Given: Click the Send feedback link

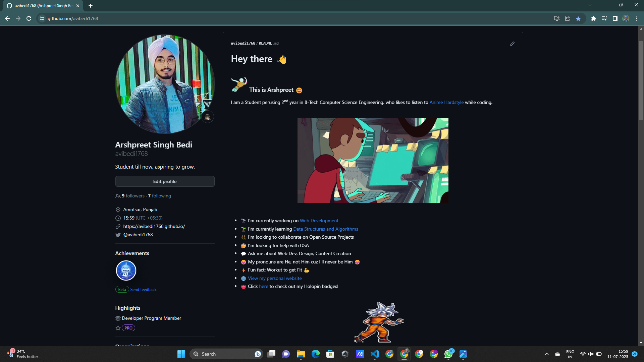Looking at the screenshot, I should click(143, 290).
